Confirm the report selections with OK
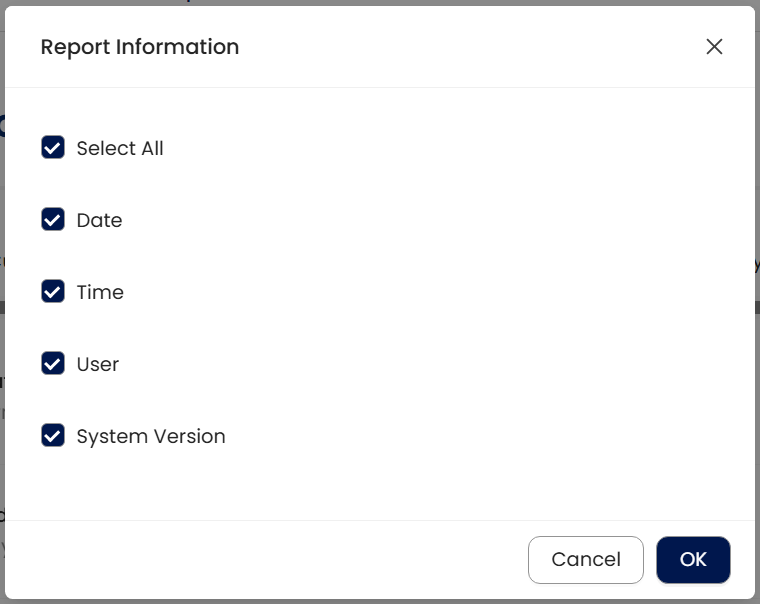 693,560
